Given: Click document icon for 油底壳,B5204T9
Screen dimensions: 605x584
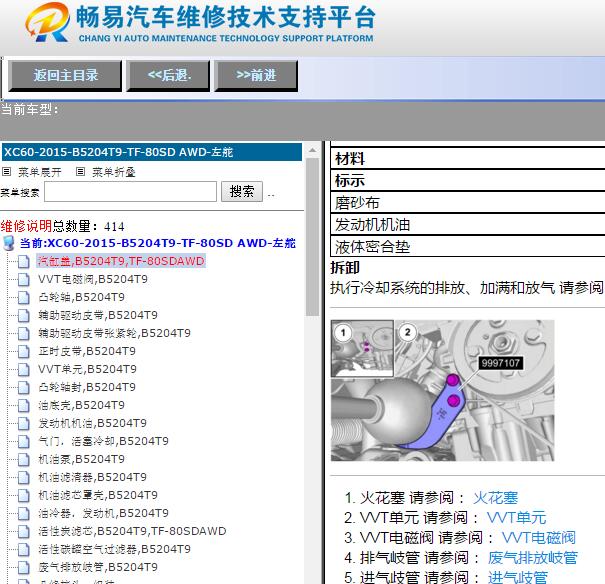Looking at the screenshot, I should 24,405.
